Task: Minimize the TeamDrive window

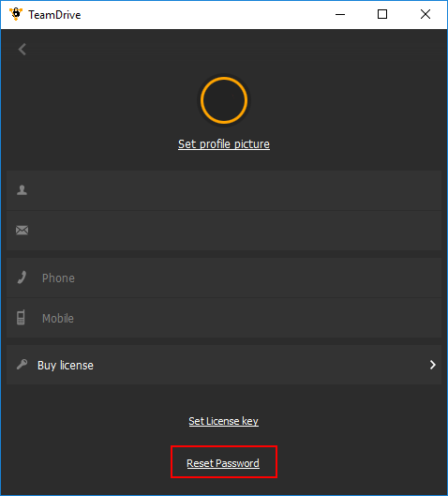Action: coord(340,14)
